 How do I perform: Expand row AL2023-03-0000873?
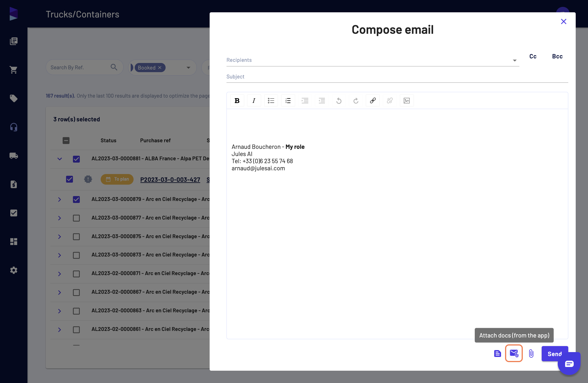(59, 255)
